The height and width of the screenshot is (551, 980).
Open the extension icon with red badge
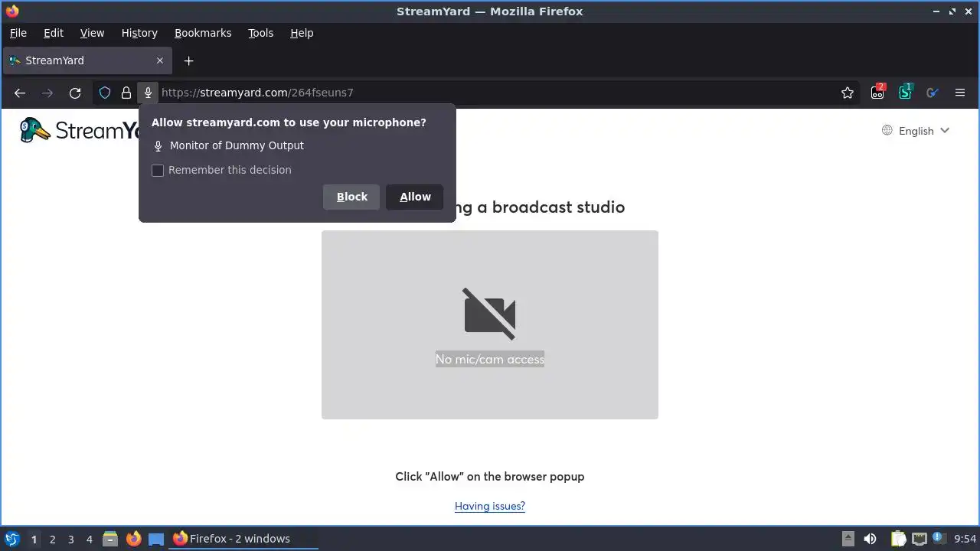coord(877,92)
